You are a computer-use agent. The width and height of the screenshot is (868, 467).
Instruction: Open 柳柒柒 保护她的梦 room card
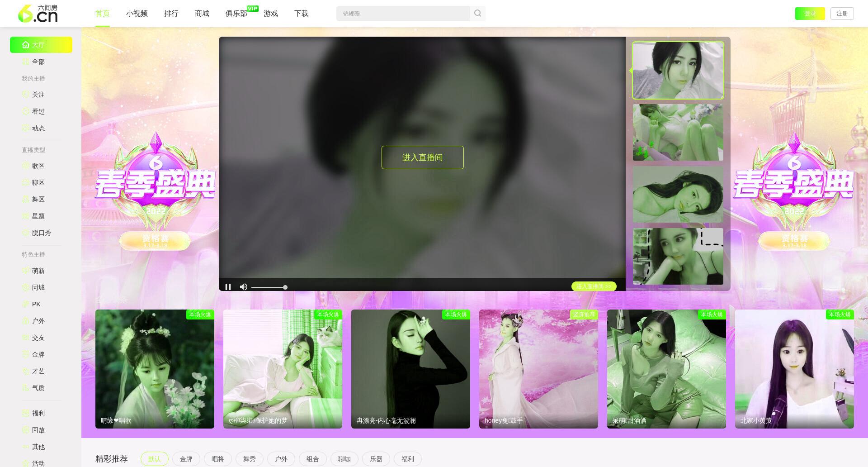click(x=283, y=369)
